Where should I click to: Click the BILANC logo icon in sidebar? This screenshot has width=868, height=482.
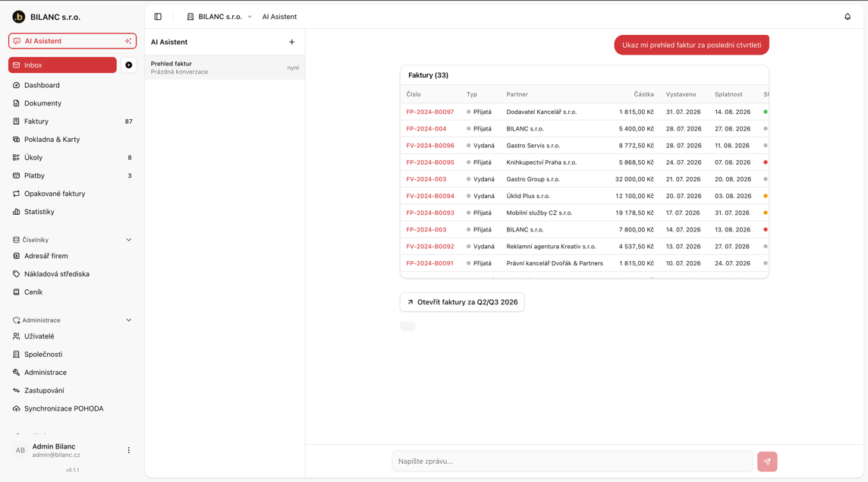(19, 17)
